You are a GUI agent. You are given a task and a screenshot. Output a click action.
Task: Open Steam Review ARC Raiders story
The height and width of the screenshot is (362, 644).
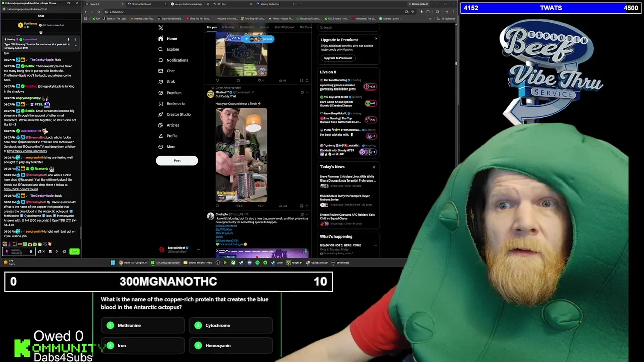(x=348, y=219)
